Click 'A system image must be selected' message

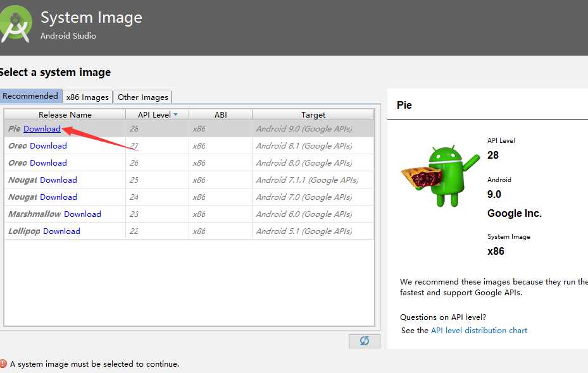click(x=94, y=364)
